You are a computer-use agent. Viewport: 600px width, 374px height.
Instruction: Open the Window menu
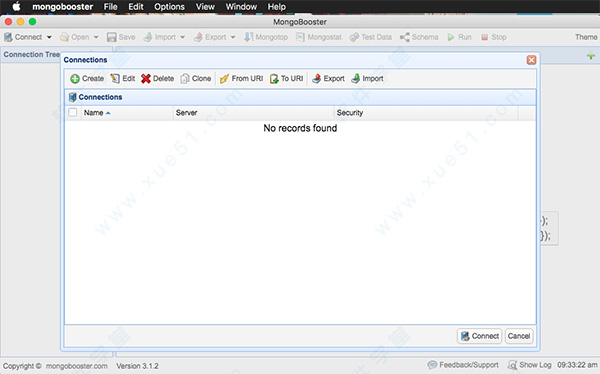click(x=241, y=7)
